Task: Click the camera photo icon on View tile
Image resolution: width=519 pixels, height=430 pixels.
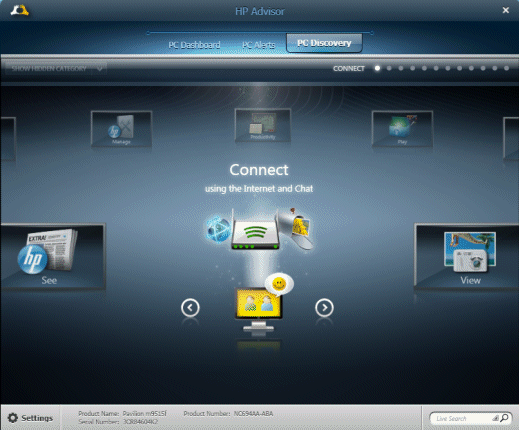Action: (x=470, y=261)
